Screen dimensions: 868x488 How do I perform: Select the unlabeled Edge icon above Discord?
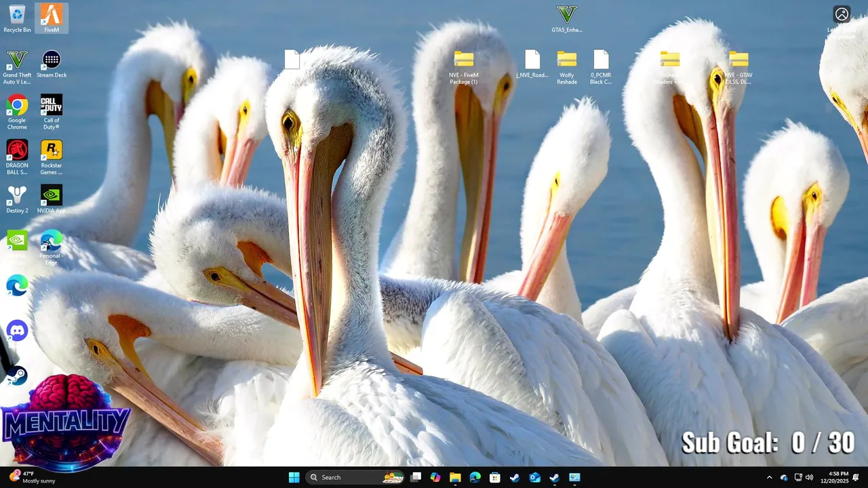tap(17, 285)
